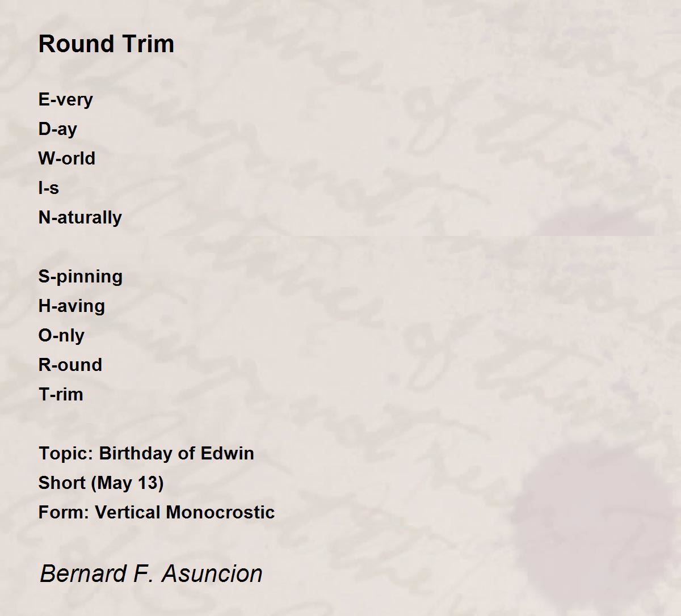
Task: Click the line O-nly
Action: 61,336
